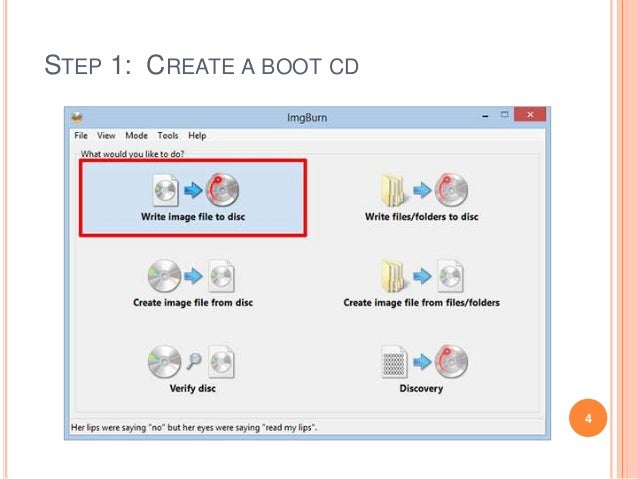The width and height of the screenshot is (638, 479).
Task: Click the Create image file from disc icon
Action: (191, 276)
